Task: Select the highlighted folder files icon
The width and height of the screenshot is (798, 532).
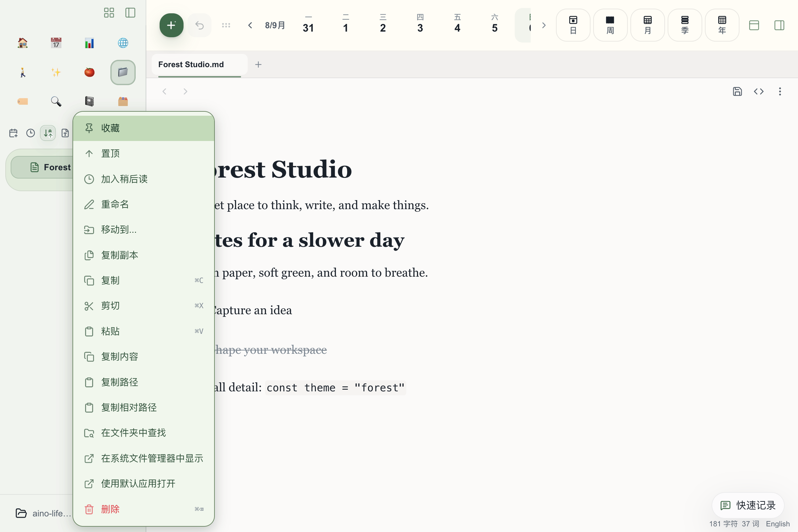Action: (x=123, y=72)
